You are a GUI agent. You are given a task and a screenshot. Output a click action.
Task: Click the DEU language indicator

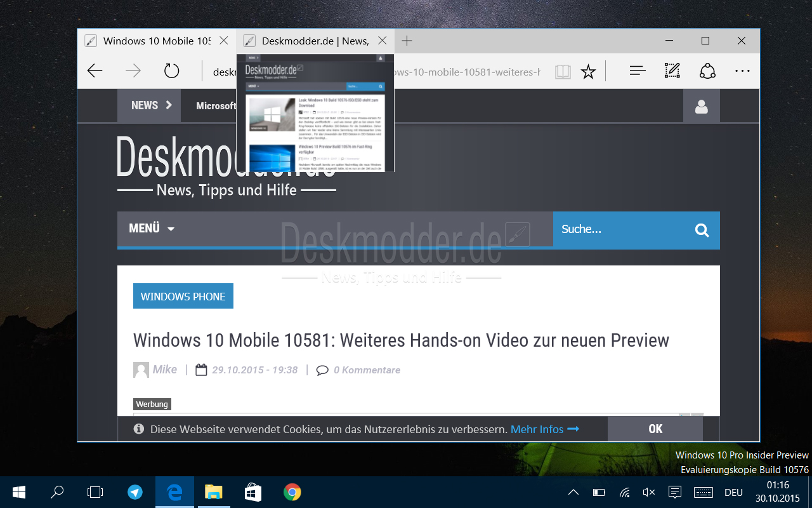tap(733, 493)
